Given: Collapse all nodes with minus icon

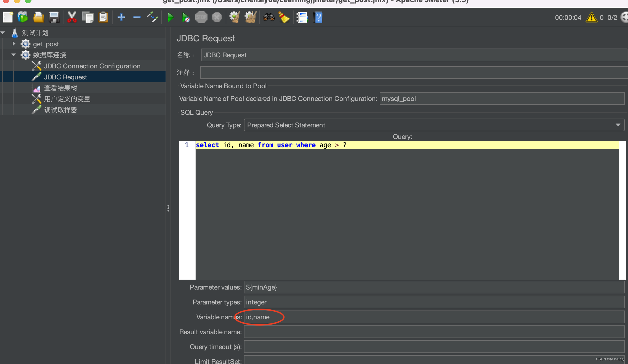Looking at the screenshot, I should [x=137, y=17].
